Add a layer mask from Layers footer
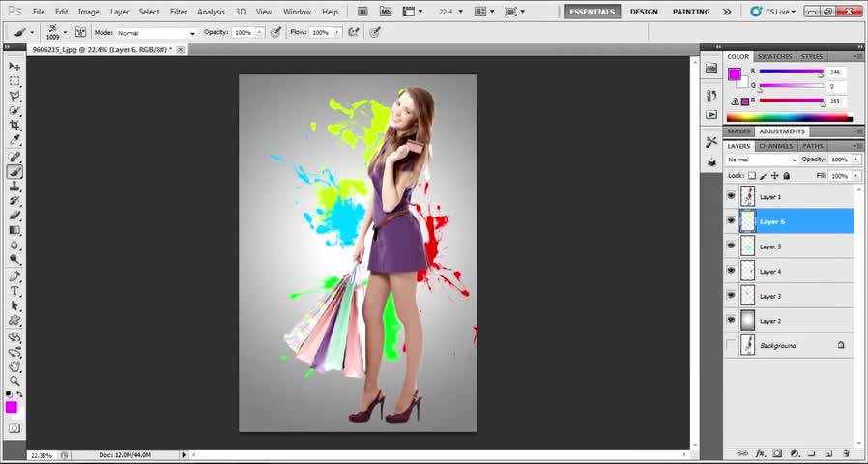 pyautogui.click(x=777, y=453)
